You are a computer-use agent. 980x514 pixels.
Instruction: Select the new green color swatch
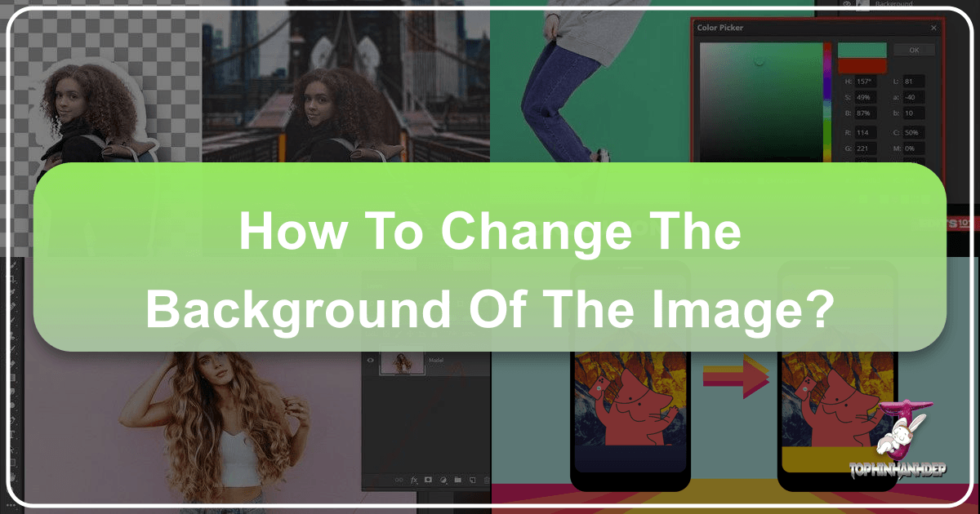[x=862, y=49]
